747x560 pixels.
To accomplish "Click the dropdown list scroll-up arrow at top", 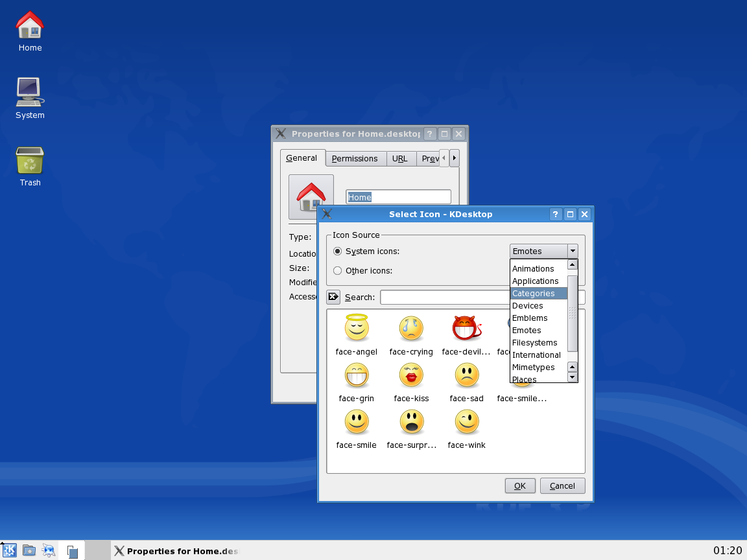I will [x=573, y=264].
